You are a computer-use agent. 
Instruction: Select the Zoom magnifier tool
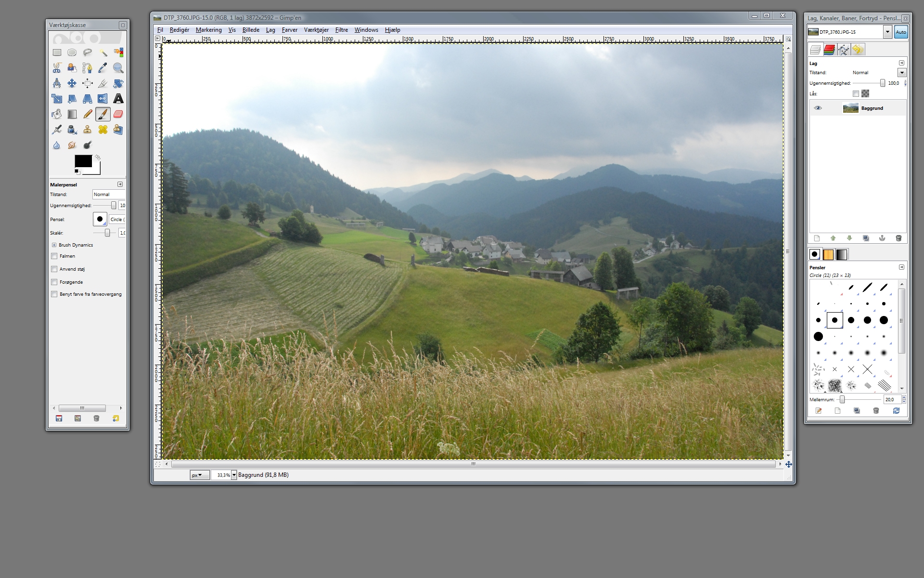pos(118,68)
